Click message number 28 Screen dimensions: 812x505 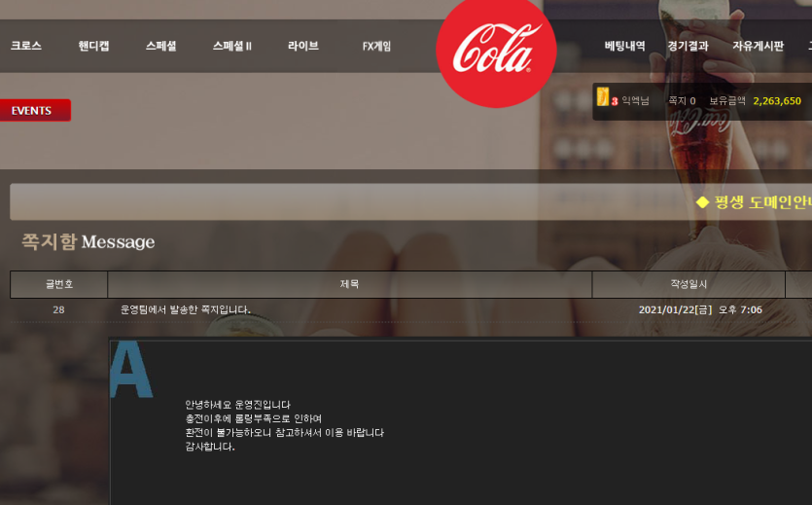58,309
